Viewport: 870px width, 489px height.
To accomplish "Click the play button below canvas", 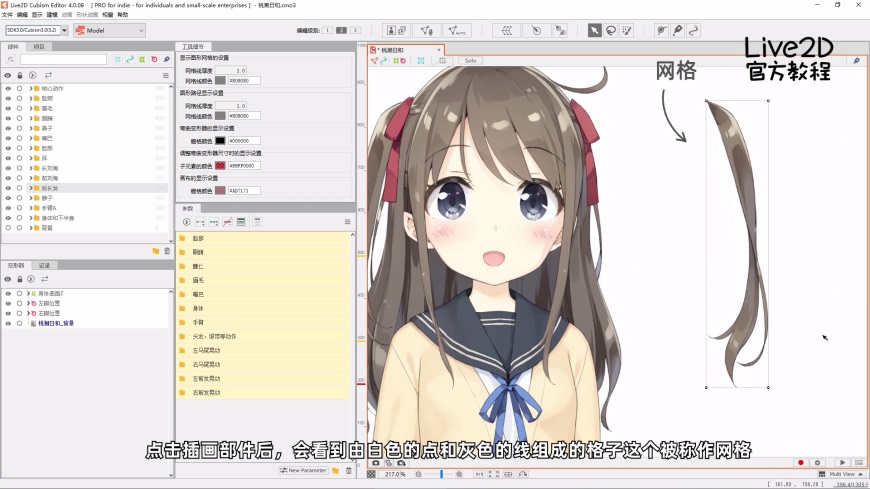I will (842, 462).
